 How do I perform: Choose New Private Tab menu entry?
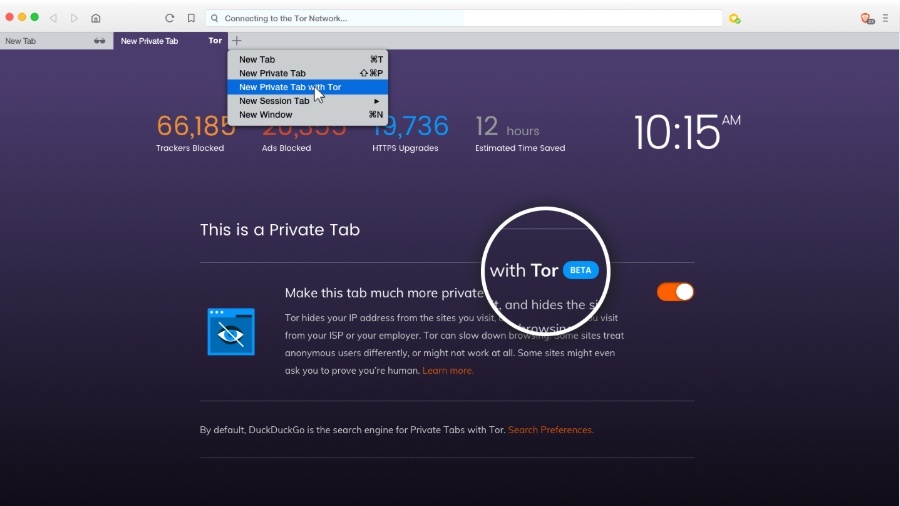308,73
